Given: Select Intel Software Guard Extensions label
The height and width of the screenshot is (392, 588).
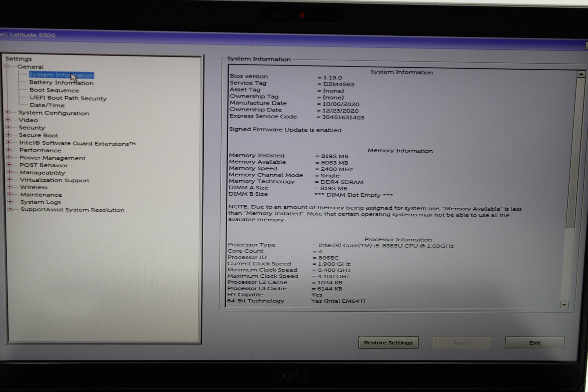Looking at the screenshot, I should [78, 143].
